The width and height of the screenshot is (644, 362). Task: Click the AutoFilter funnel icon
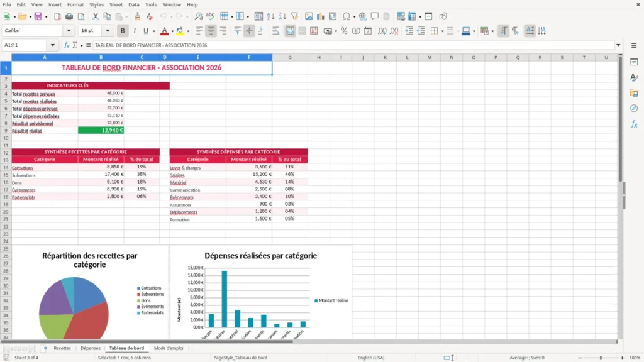click(x=294, y=16)
